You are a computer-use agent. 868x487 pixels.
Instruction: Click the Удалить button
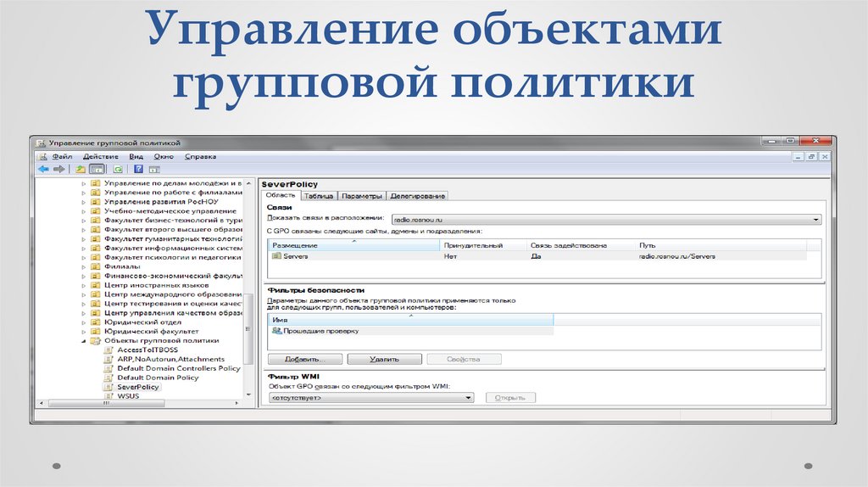click(x=384, y=359)
